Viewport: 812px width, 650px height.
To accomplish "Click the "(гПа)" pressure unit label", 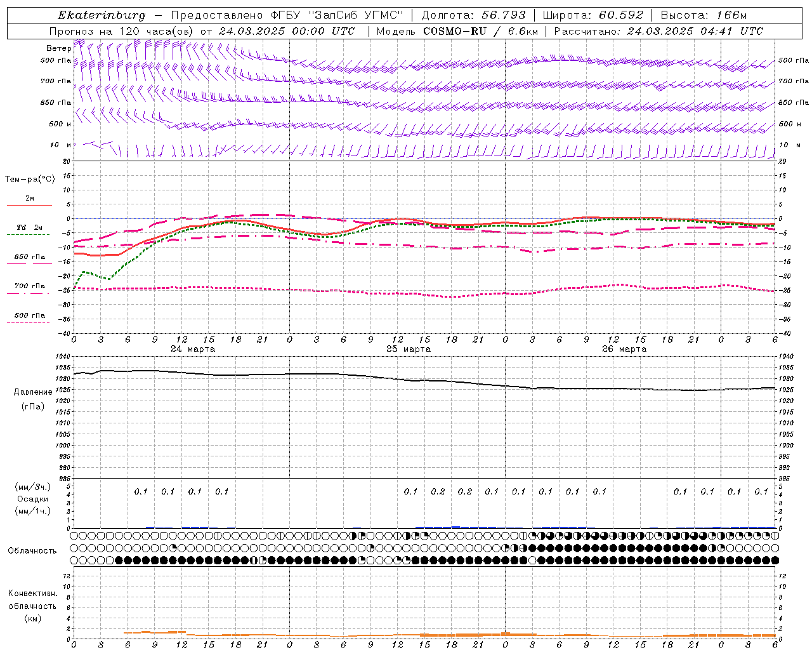I will (33, 406).
